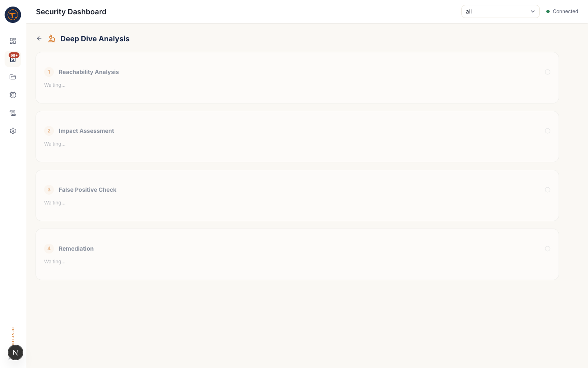The width and height of the screenshot is (588, 368).
Task: Open the 'all' filter dropdown
Action: click(500, 11)
